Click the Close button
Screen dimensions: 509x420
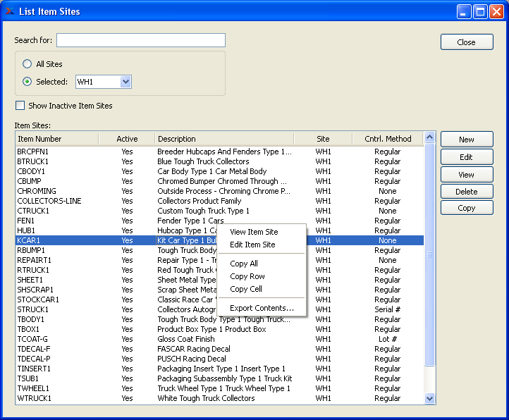pos(466,42)
